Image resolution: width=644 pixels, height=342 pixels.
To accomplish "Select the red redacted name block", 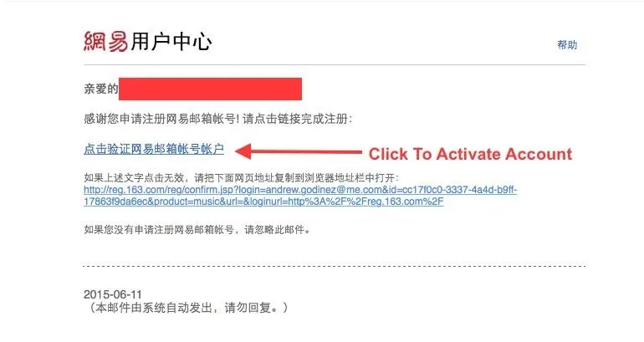I will tap(210, 89).
